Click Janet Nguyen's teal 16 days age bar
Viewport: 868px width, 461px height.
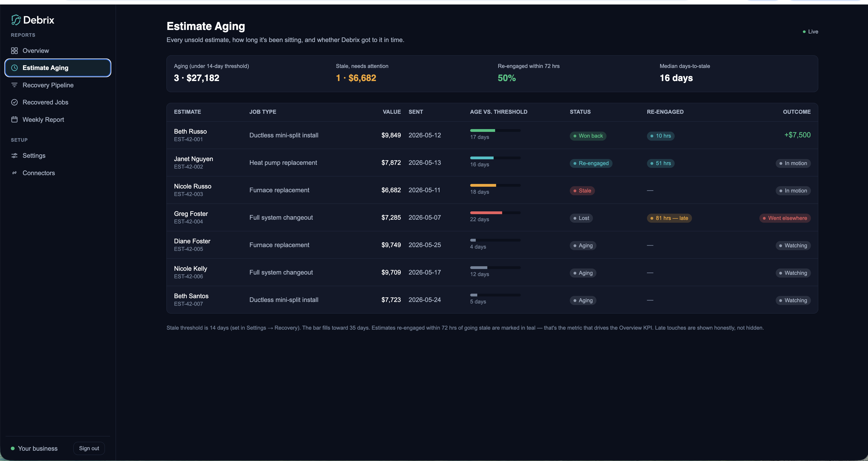[495, 158]
